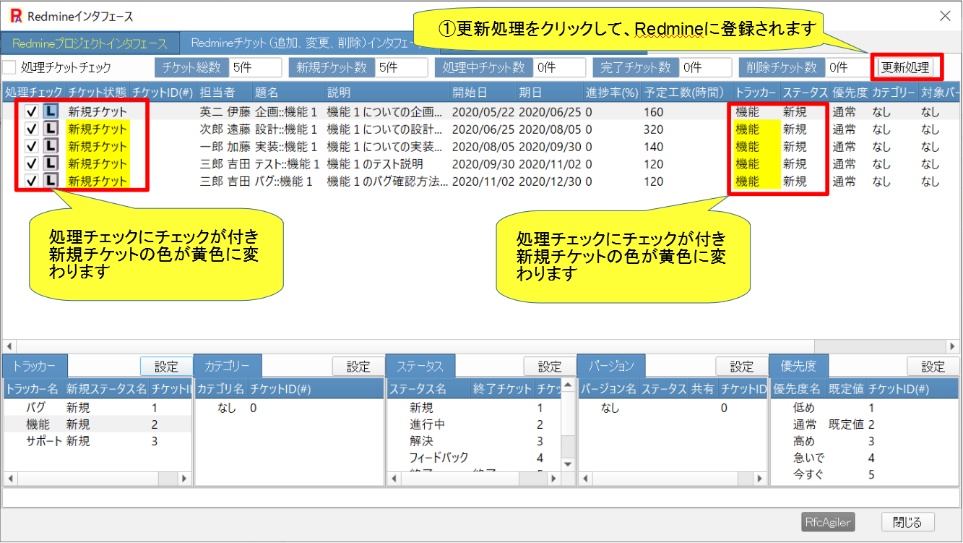
Task: Select the 低め row in 優先度 list
Action: (864, 407)
